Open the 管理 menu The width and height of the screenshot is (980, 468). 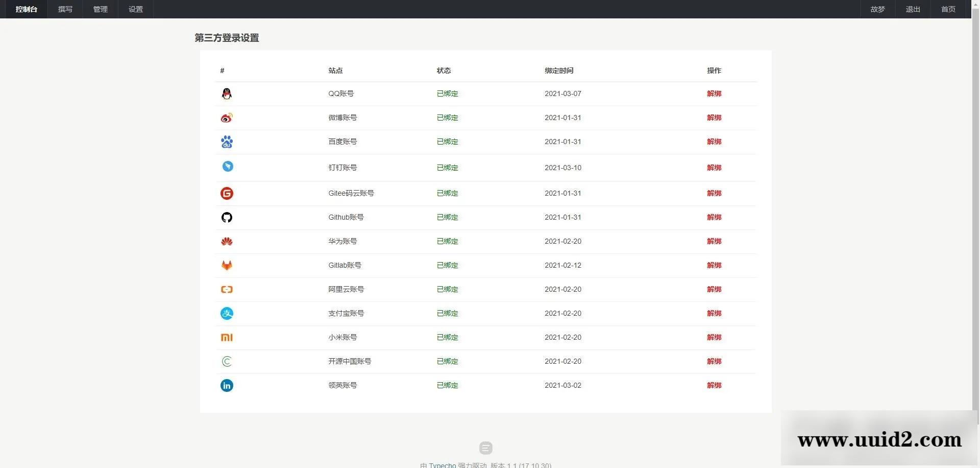[x=100, y=9]
